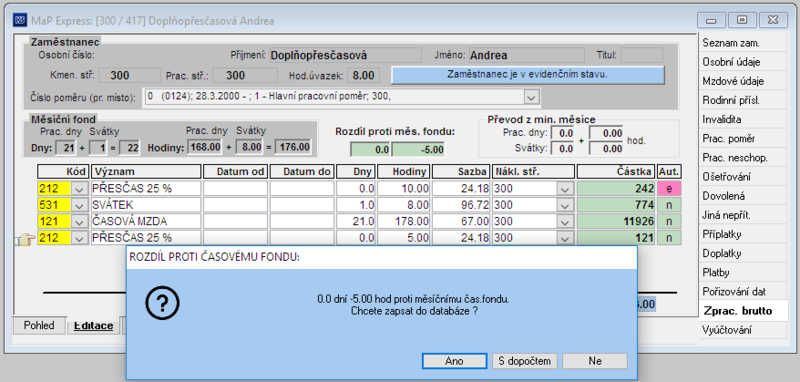
Task: Expand Nákl. stř. dropdown in amount 242 row
Action: [x=564, y=189]
